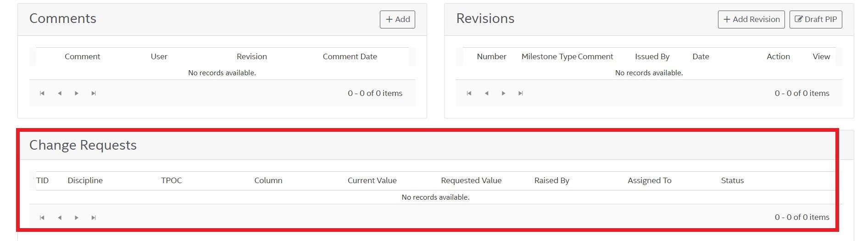Sort Comments by Comment Date column
868x241 pixels.
350,56
